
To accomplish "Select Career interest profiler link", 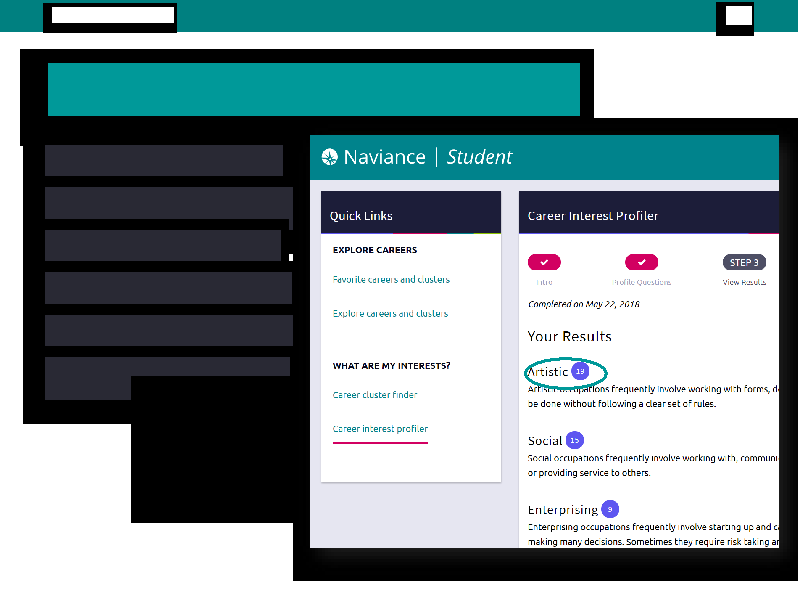I will [x=380, y=429].
